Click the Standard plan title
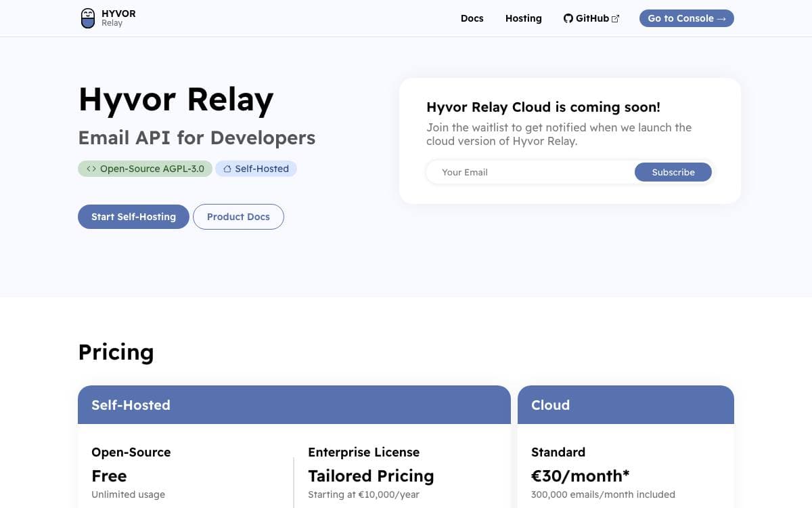 coord(558,452)
